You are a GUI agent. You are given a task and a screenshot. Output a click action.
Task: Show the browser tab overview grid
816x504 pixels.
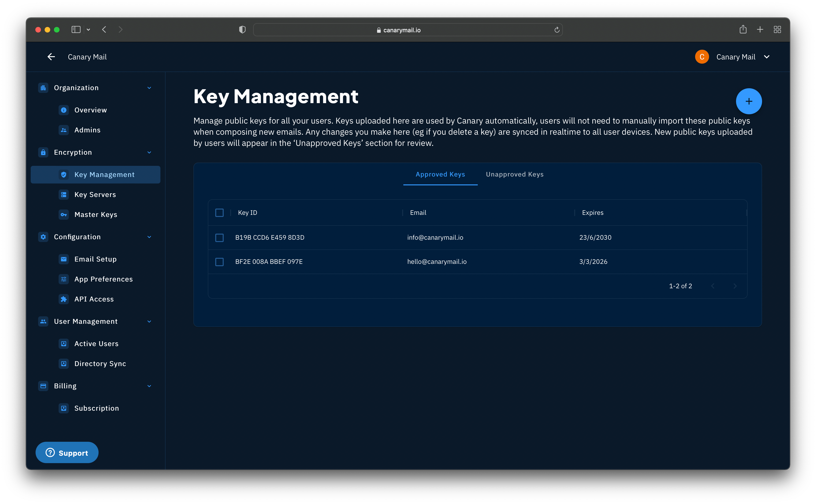click(x=777, y=30)
